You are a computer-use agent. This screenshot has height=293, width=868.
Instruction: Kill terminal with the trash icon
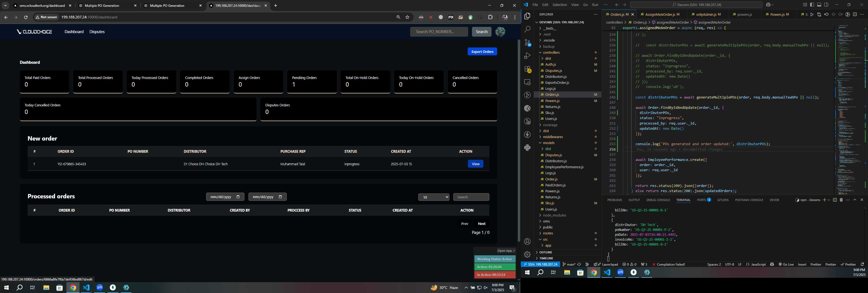(841, 200)
